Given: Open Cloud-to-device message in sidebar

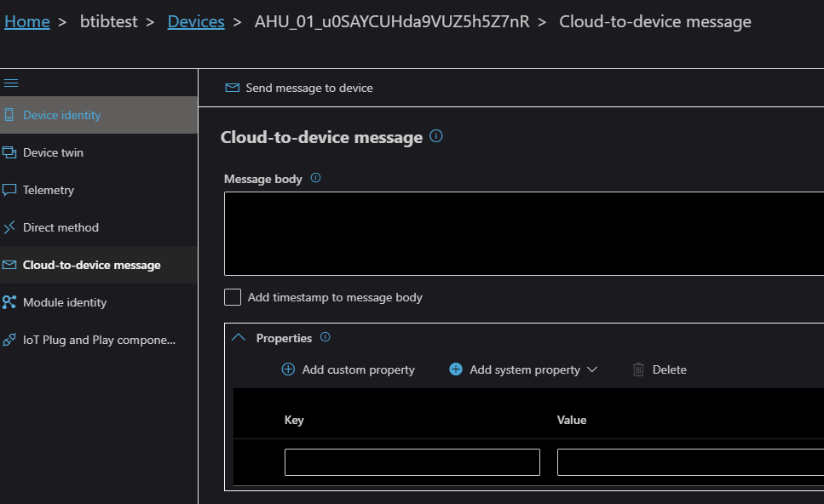Looking at the screenshot, I should point(91,265).
